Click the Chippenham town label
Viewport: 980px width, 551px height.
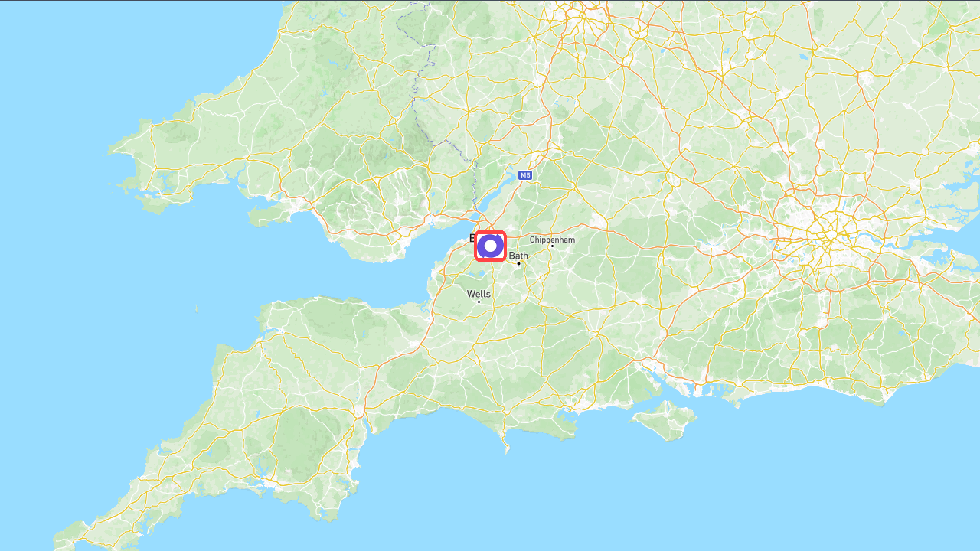pyautogui.click(x=552, y=240)
